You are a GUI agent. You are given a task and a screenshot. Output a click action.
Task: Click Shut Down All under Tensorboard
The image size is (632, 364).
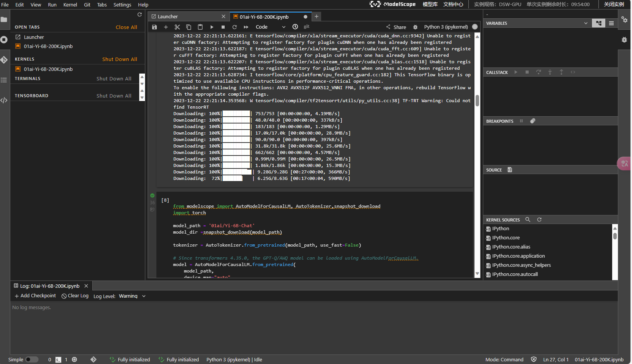tap(114, 96)
